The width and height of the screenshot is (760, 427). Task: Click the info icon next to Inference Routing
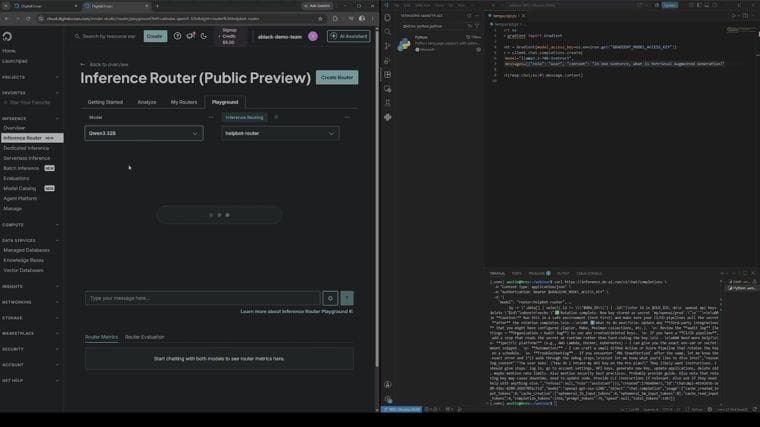(x=276, y=117)
